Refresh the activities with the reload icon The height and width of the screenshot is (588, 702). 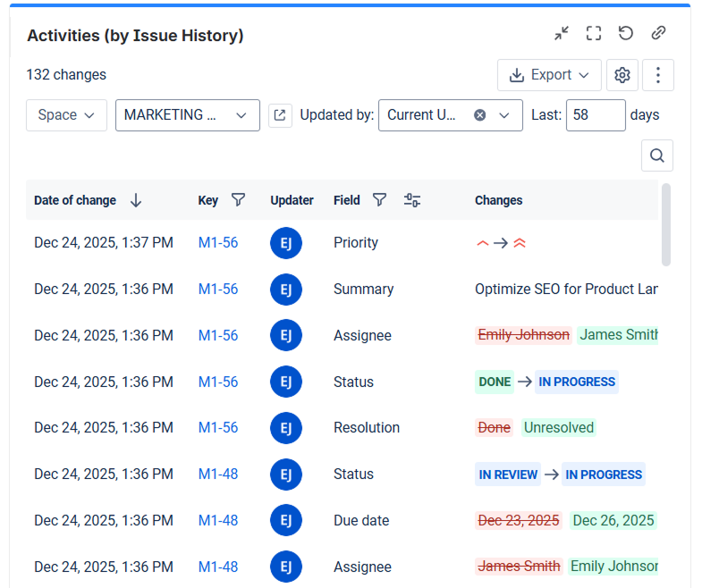[626, 34]
